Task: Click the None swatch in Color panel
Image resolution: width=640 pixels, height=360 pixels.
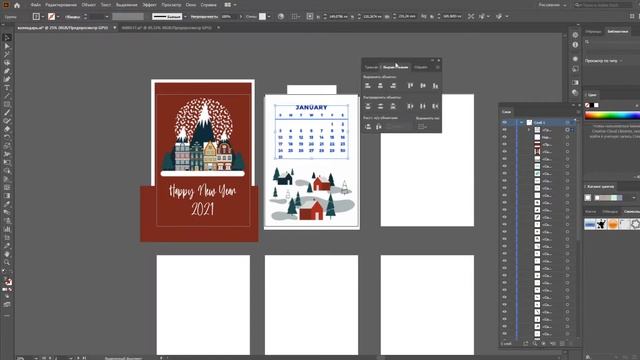Action: pos(587,105)
